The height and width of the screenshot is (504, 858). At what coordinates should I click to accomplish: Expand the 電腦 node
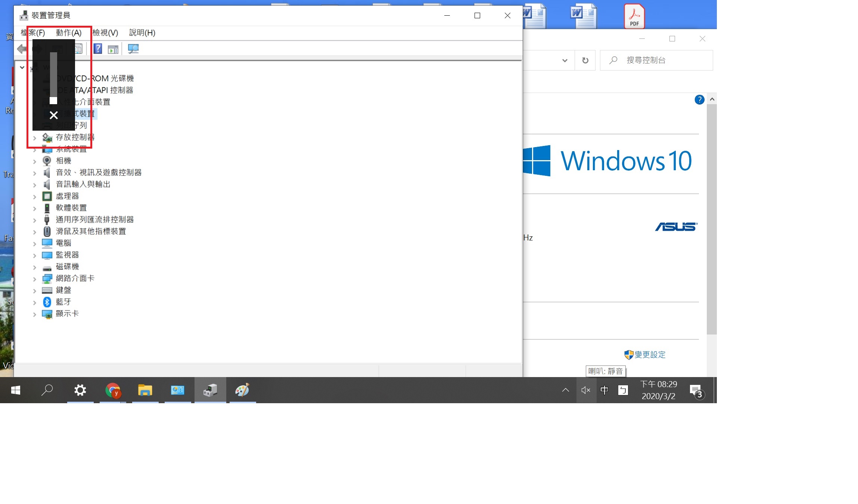[34, 244]
